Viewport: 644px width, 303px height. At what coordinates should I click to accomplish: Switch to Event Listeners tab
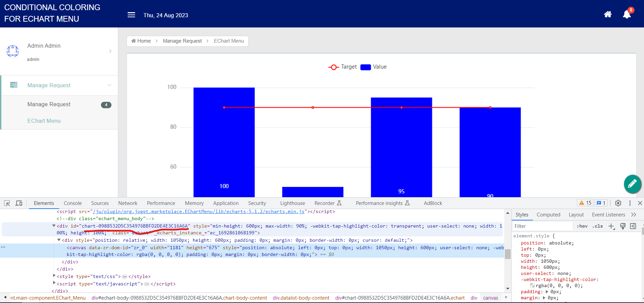click(x=609, y=215)
